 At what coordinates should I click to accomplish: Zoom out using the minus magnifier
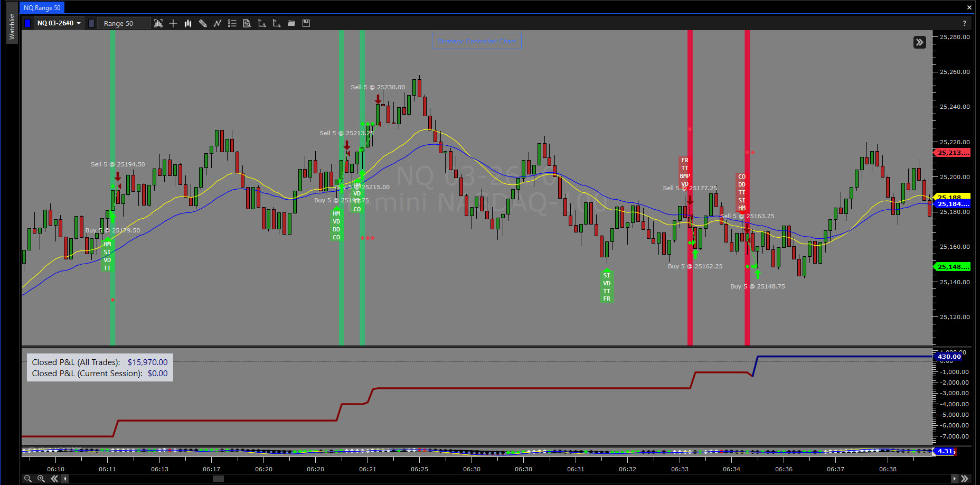(x=28, y=479)
